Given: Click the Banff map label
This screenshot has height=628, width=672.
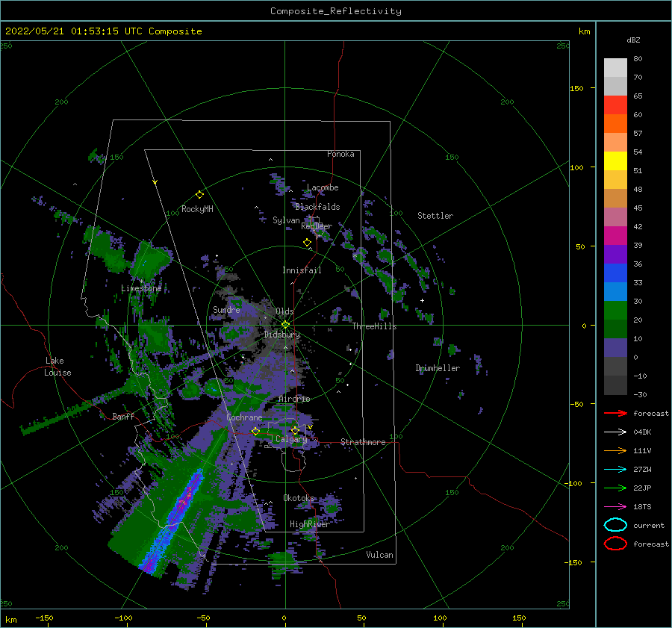Looking at the screenshot, I should 123,416.
